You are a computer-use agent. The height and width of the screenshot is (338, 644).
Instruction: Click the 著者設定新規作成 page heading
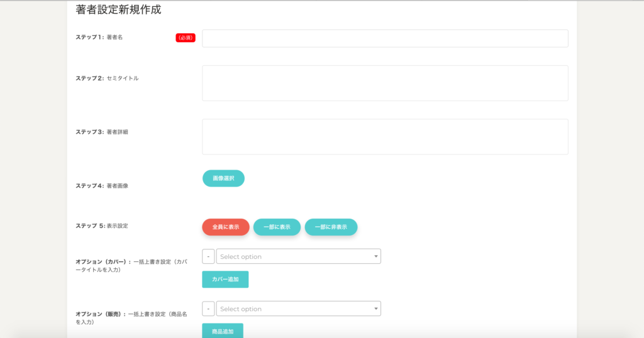pos(118,10)
